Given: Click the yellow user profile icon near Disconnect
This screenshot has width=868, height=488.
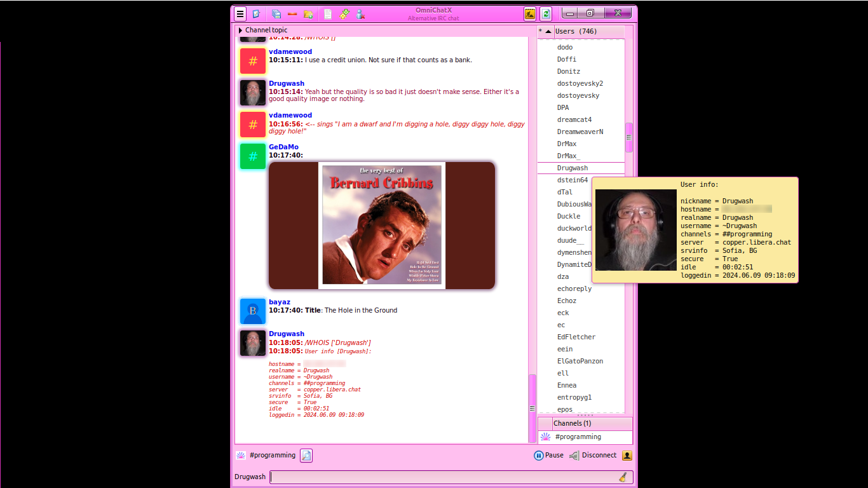Looking at the screenshot, I should [x=627, y=455].
